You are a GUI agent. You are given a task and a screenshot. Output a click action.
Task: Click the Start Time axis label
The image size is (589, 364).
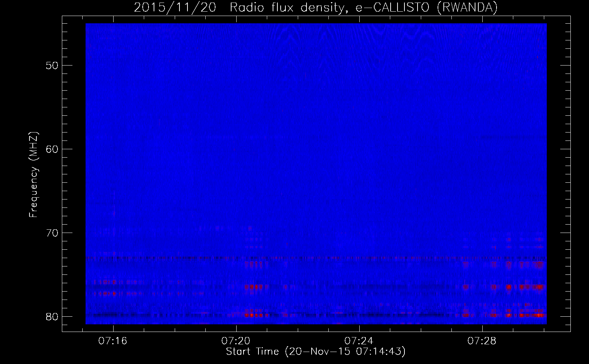coord(316,352)
